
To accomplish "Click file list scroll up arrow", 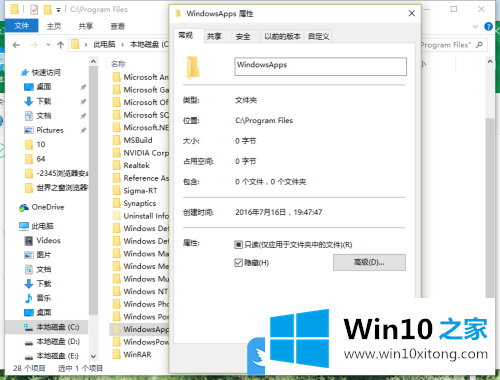I will 490,61.
